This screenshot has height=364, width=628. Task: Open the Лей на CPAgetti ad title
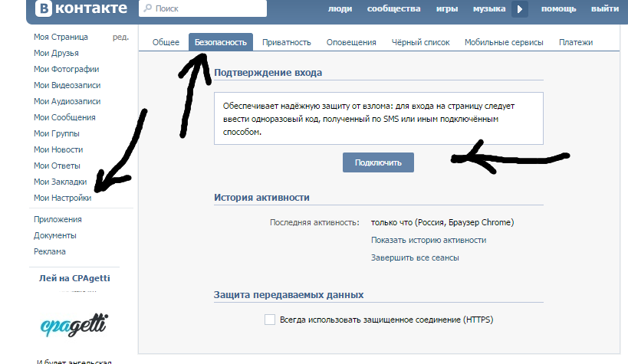click(x=74, y=277)
